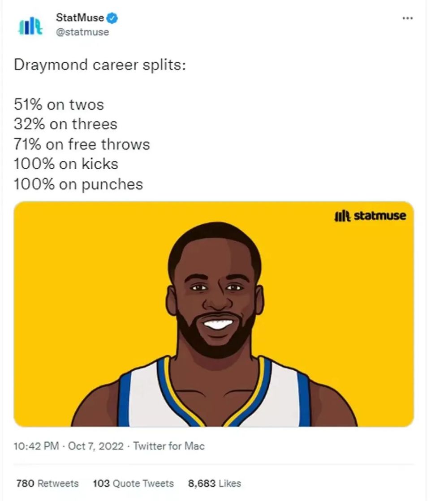Click the Oct 7, 2022 date

(95, 446)
